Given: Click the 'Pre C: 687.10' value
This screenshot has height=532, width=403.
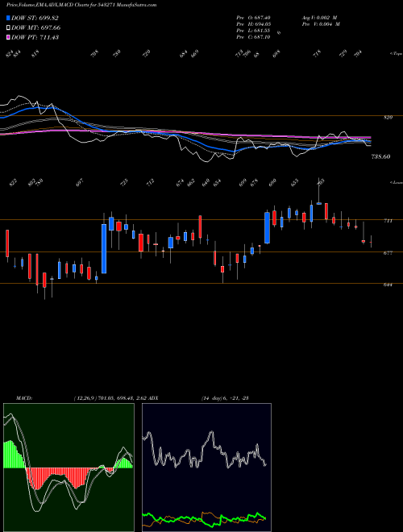Looking at the screenshot, I should tap(253, 37).
